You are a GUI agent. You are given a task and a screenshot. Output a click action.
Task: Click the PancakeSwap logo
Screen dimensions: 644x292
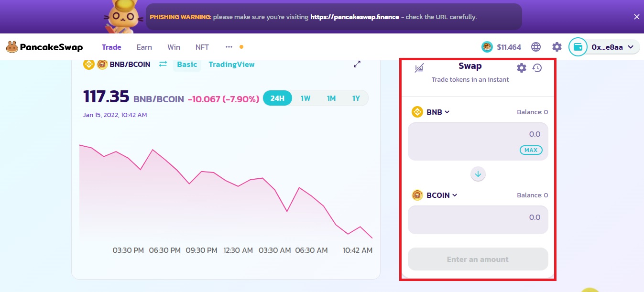tap(44, 47)
